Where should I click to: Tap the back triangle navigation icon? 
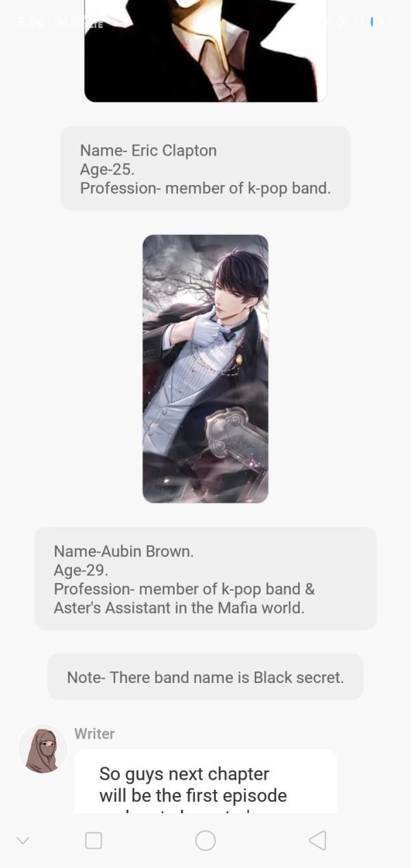pyautogui.click(x=317, y=841)
